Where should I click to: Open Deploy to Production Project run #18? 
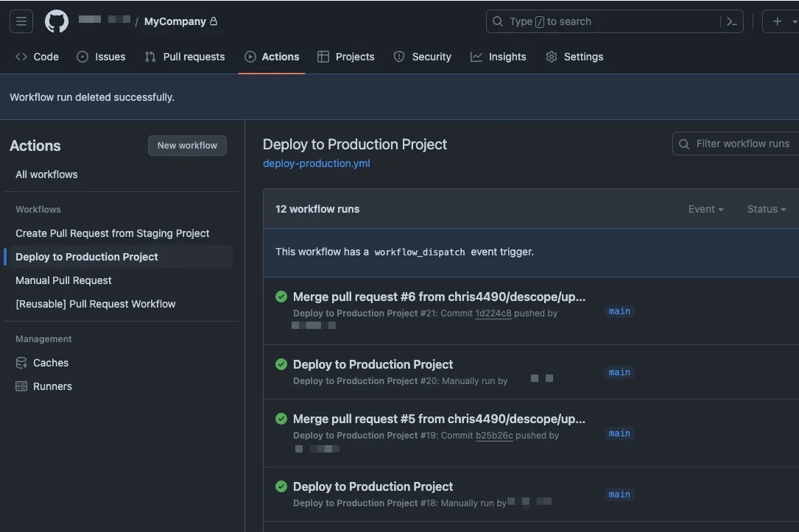pos(373,486)
